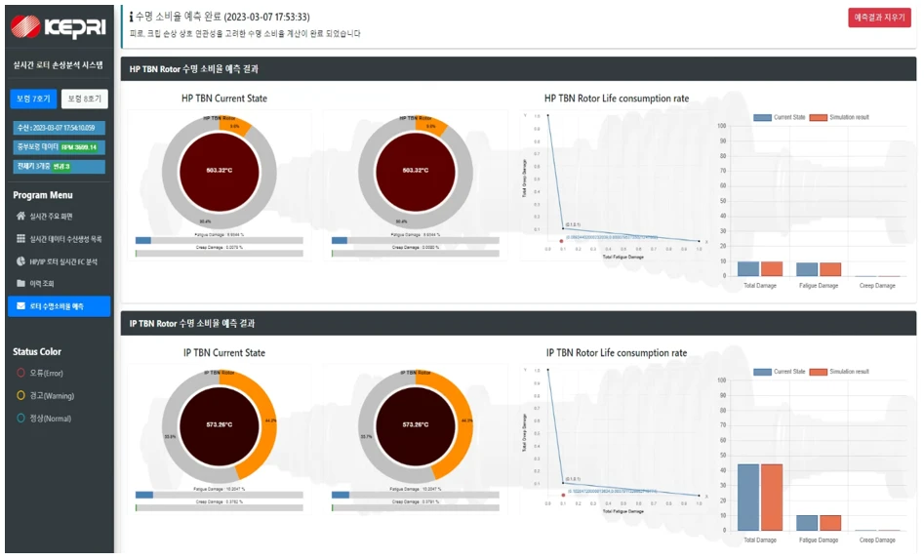The height and width of the screenshot is (560, 924).
Task: Click HP TBN Rotor Life consumption rate title
Action: pos(617,99)
